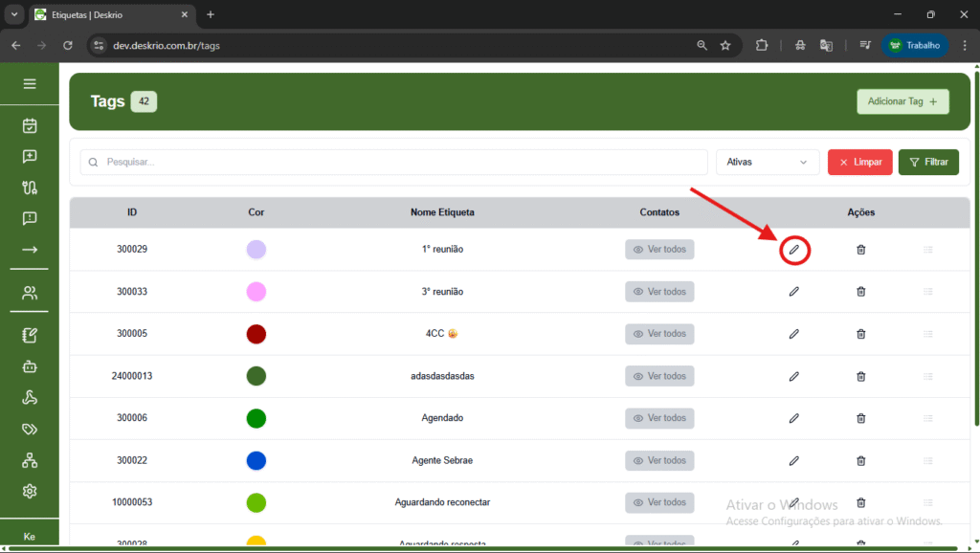This screenshot has height=553, width=980.
Task: Delete the 3ª reunião tag via trash icon
Action: point(860,292)
